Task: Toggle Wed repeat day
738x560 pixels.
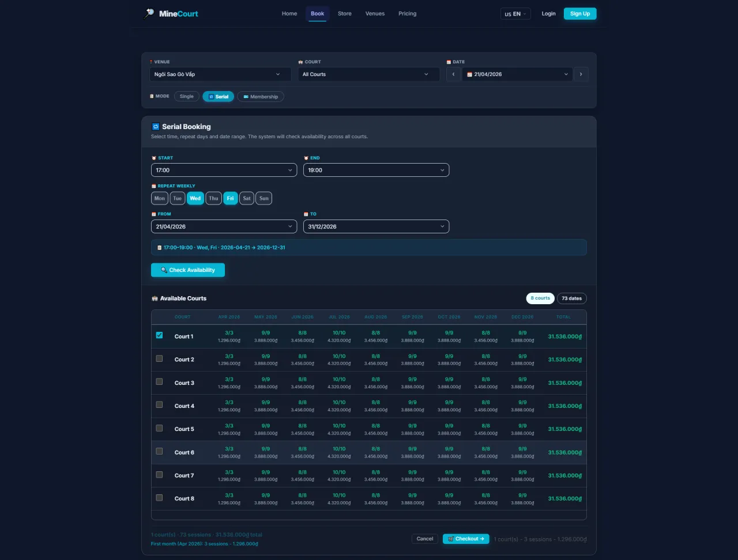Action: click(x=195, y=198)
